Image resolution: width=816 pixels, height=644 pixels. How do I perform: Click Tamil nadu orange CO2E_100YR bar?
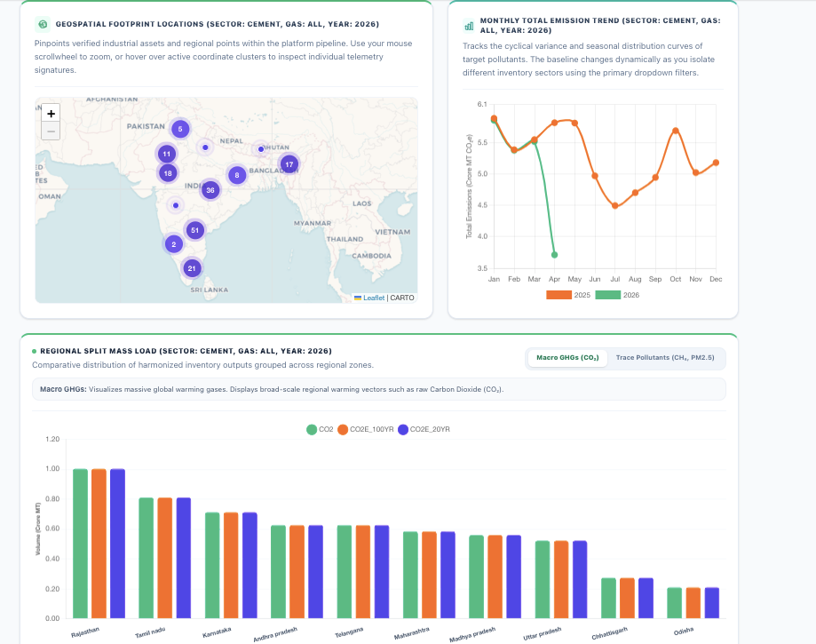coord(165,558)
